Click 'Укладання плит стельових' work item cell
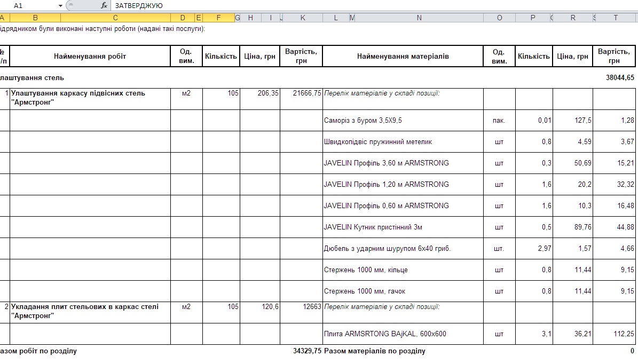This screenshot has width=638, height=364. (90, 311)
